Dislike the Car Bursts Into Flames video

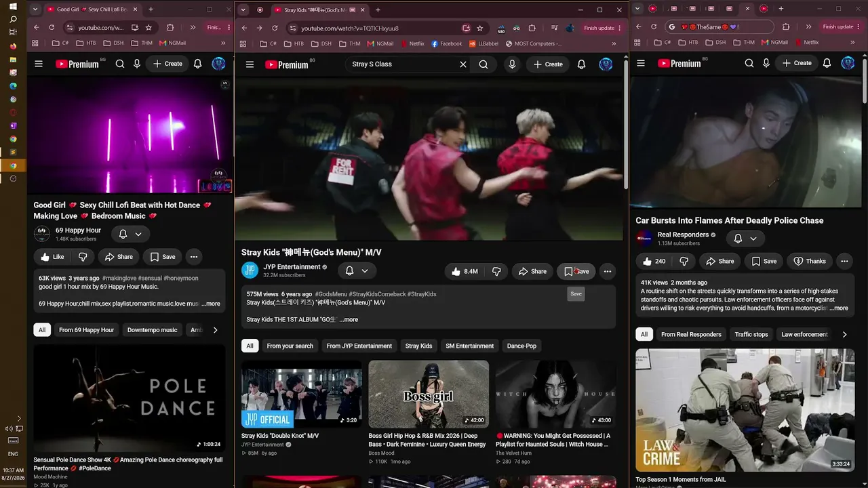point(684,261)
